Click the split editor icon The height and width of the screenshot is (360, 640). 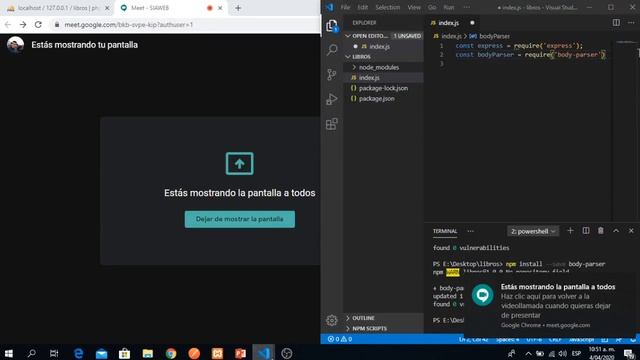[616, 23]
